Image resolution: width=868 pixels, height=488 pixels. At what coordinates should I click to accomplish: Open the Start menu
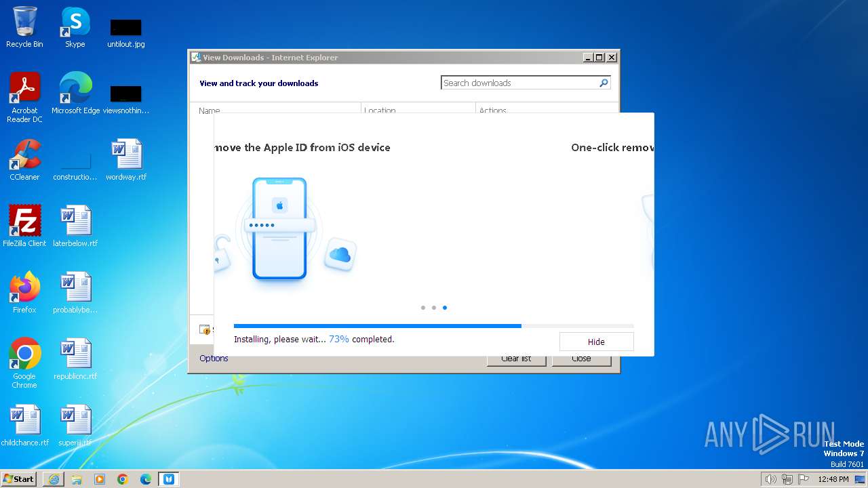pyautogui.click(x=19, y=479)
